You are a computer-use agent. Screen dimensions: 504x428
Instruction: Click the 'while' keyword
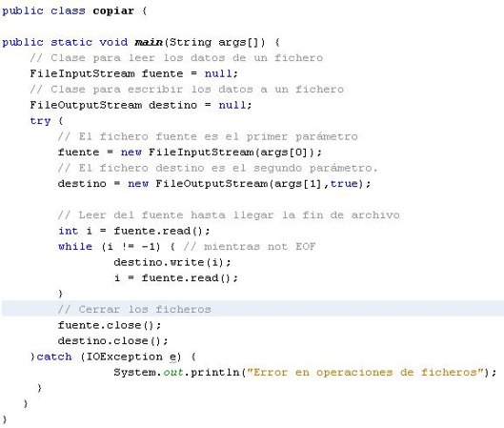tap(75, 247)
